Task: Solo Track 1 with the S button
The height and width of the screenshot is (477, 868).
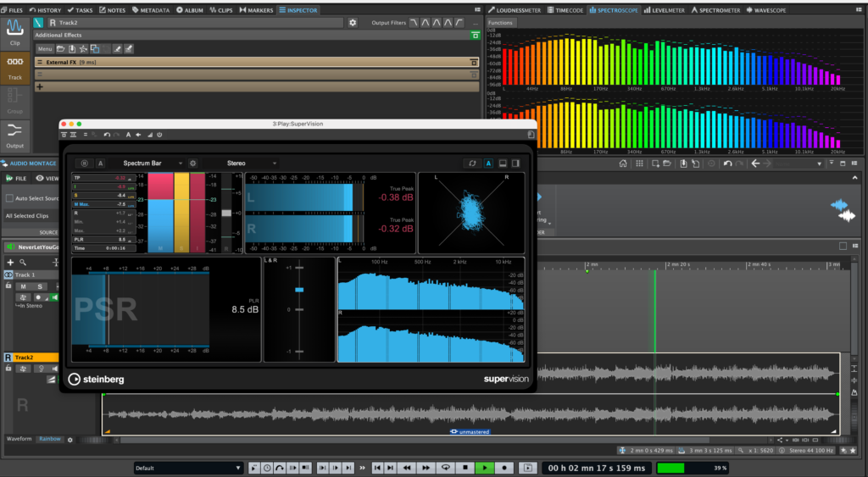Action: 40,286
